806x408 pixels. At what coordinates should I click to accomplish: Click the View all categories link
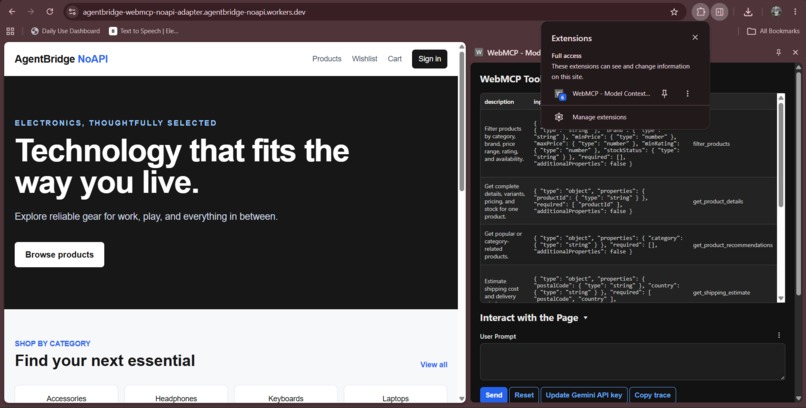(434, 364)
